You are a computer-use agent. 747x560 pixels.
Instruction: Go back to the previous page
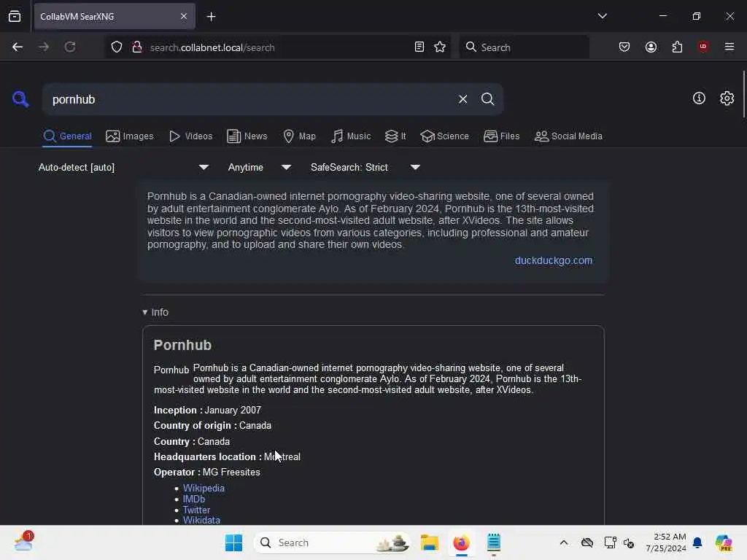coord(18,47)
